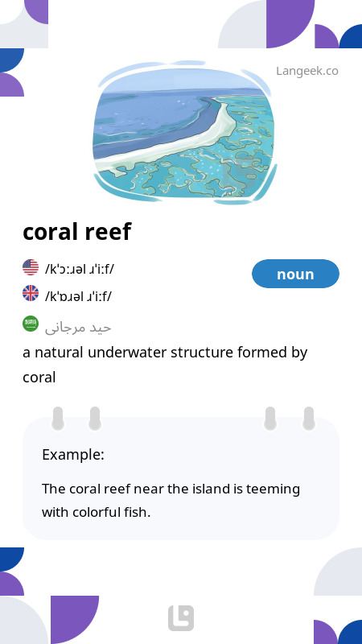Open the Langeek.co watermark link
This screenshot has width=362, height=644.
307,71
